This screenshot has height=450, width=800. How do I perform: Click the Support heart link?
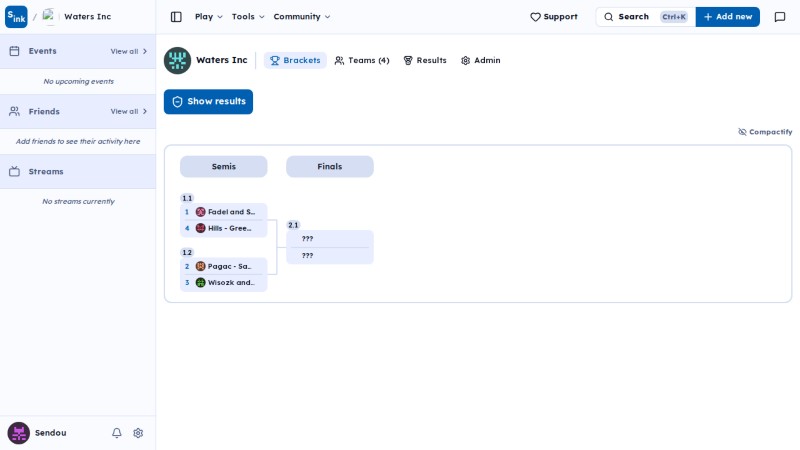(554, 17)
